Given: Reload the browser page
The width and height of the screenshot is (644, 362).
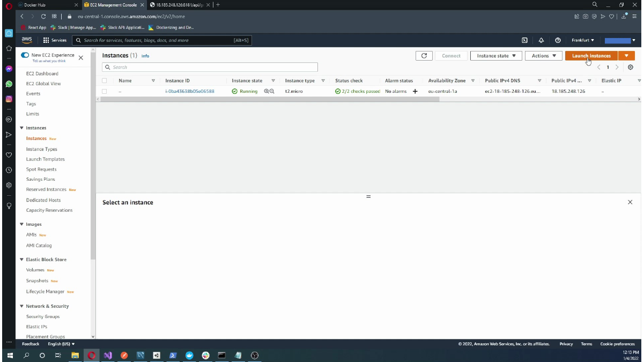Looking at the screenshot, I should [43, 17].
